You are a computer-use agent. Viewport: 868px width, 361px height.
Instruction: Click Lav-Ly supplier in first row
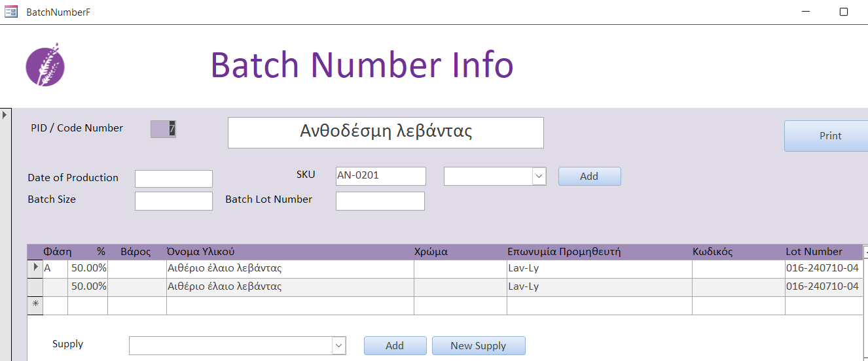pyautogui.click(x=599, y=268)
